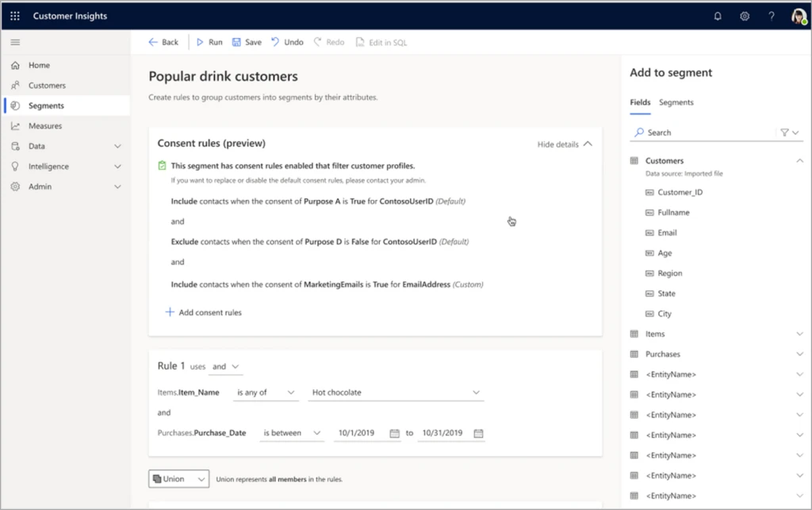Add Age field to segment

point(659,253)
